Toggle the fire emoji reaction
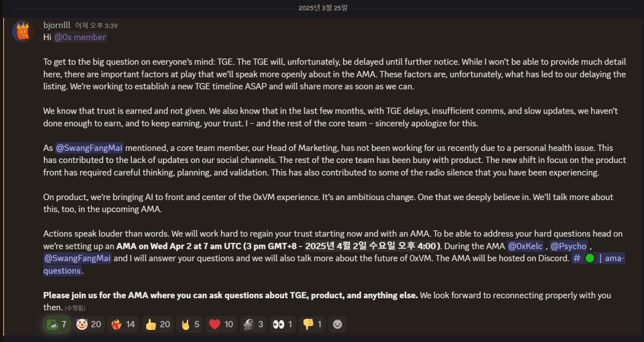Viewport: 644px width, 342px height. (x=123, y=324)
